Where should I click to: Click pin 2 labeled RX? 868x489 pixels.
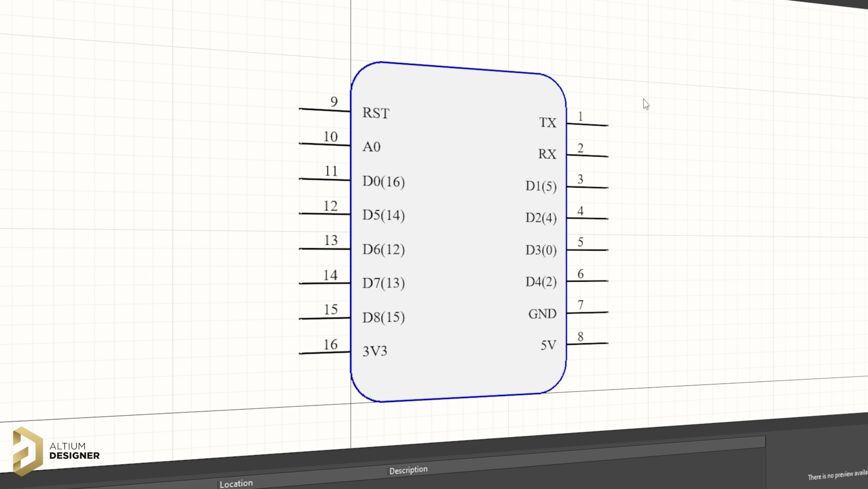(x=587, y=156)
